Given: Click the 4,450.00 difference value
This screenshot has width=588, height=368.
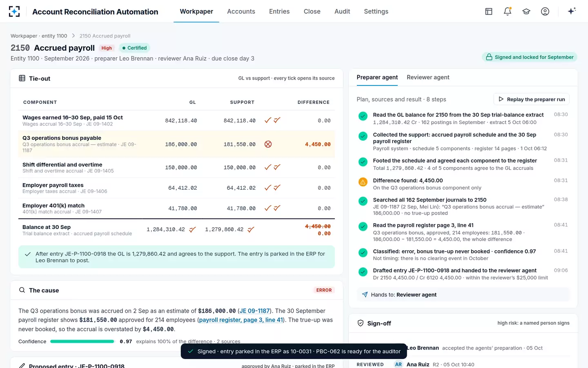Looking at the screenshot, I should click(318, 144).
